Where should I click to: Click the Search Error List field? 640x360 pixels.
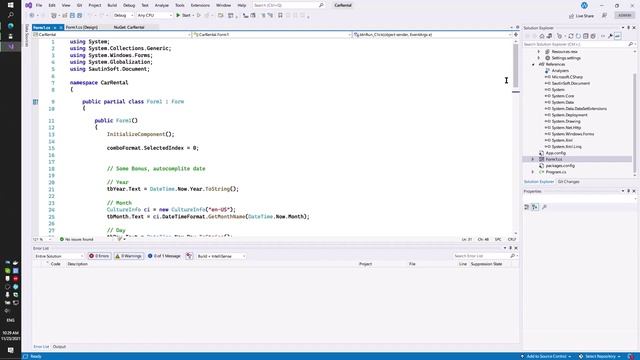click(485, 256)
